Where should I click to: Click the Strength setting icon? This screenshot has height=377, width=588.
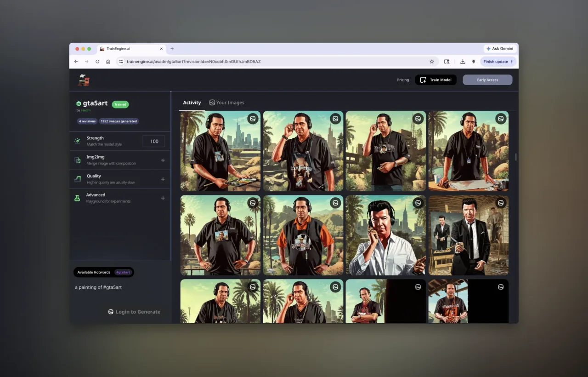(x=78, y=141)
